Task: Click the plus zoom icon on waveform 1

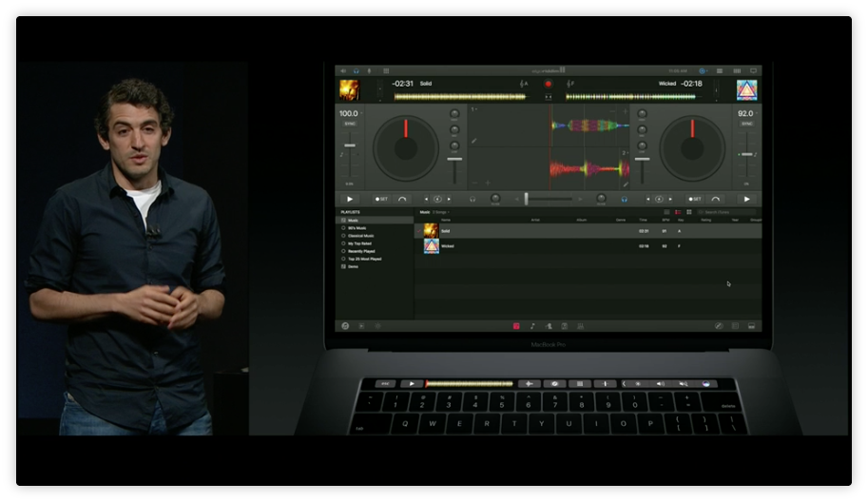Action: [x=626, y=111]
